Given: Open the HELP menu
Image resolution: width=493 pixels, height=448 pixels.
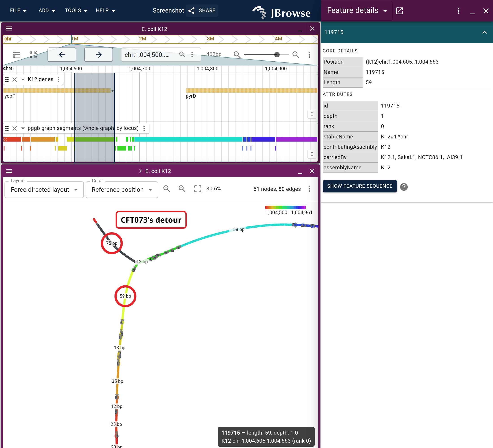Looking at the screenshot, I should (x=105, y=11).
